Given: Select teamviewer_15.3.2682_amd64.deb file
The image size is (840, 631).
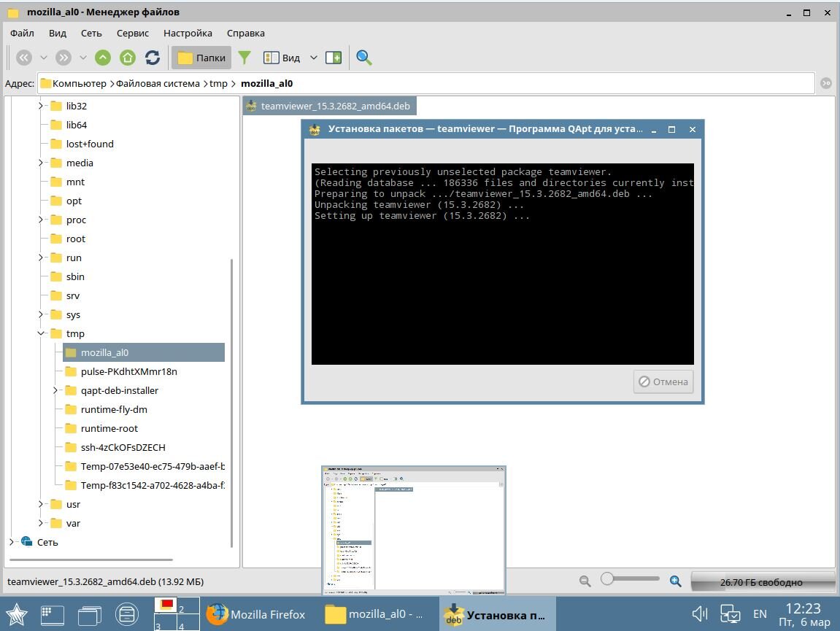Looking at the screenshot, I should click(x=329, y=106).
